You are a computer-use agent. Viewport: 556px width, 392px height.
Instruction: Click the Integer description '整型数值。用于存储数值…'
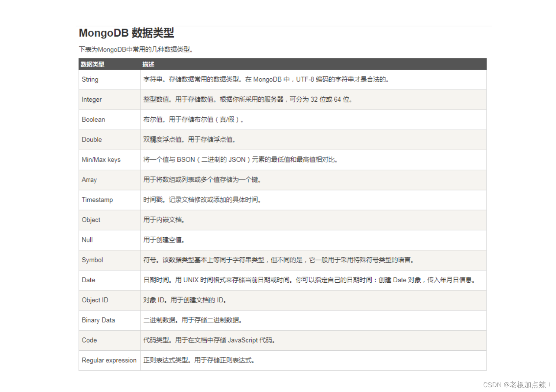coord(248,99)
